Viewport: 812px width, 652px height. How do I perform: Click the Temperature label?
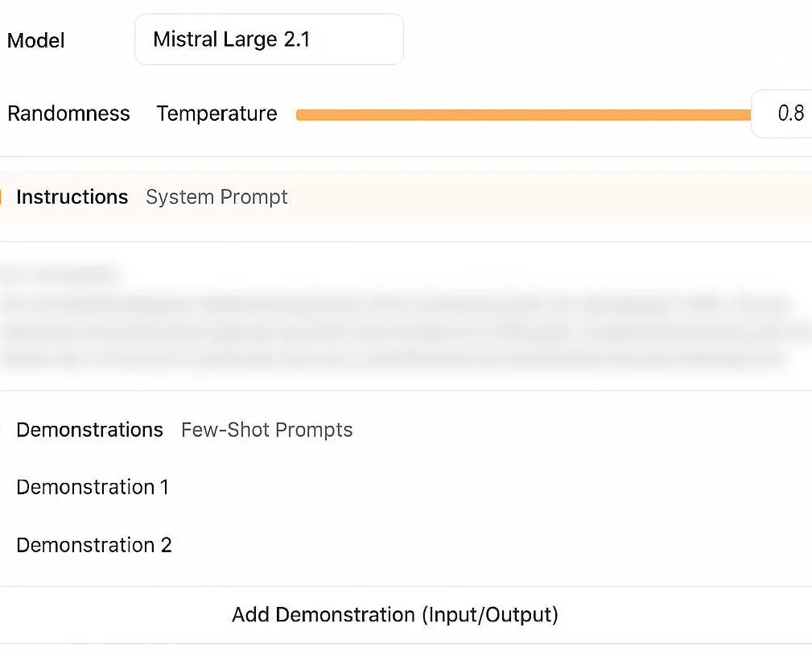tap(216, 114)
